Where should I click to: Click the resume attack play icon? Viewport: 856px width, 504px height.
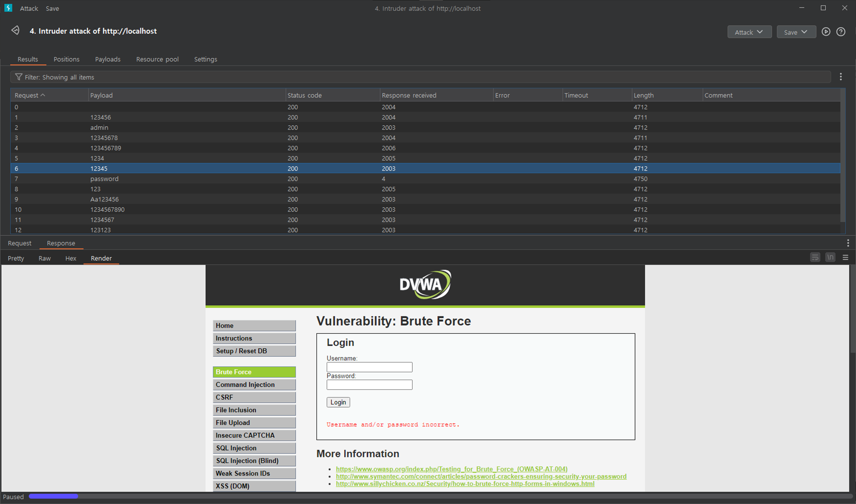[x=826, y=32]
